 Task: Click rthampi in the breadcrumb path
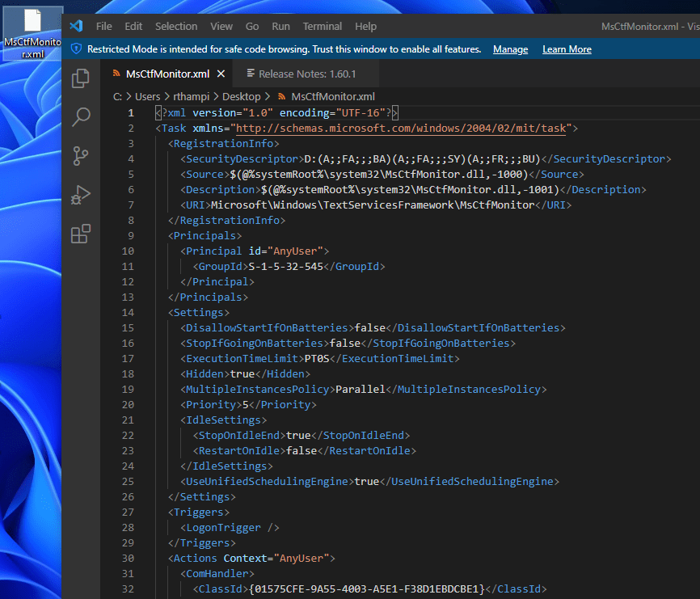pyautogui.click(x=191, y=96)
